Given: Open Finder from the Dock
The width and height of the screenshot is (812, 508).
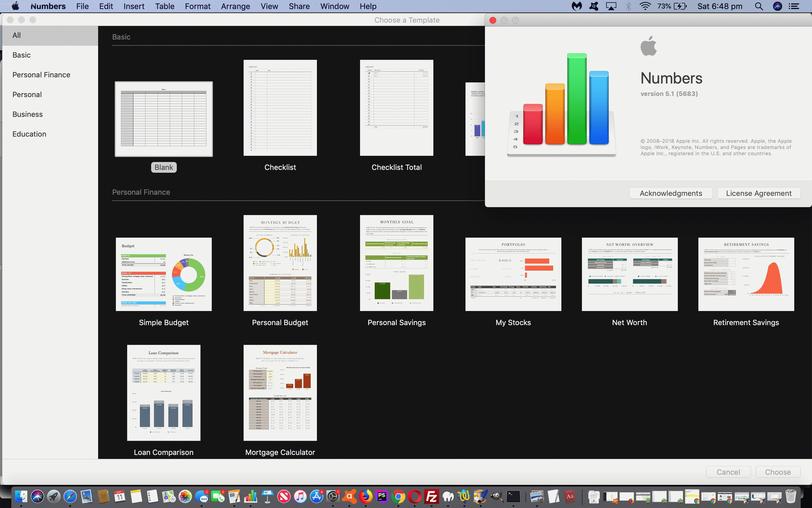Looking at the screenshot, I should pyautogui.click(x=21, y=497).
